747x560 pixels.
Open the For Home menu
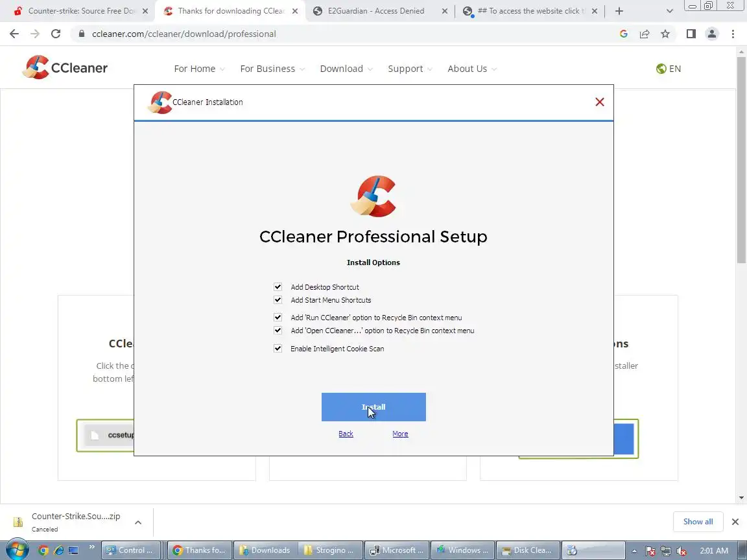199,69
